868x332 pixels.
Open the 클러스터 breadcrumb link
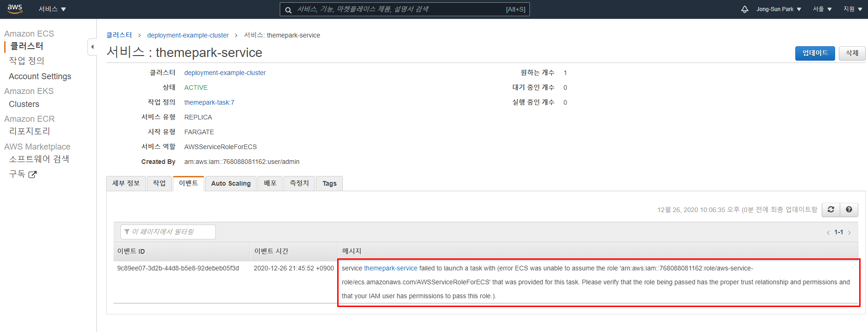(x=119, y=35)
